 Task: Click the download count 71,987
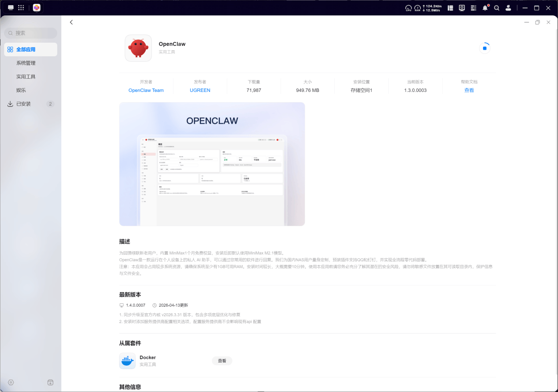tap(254, 90)
